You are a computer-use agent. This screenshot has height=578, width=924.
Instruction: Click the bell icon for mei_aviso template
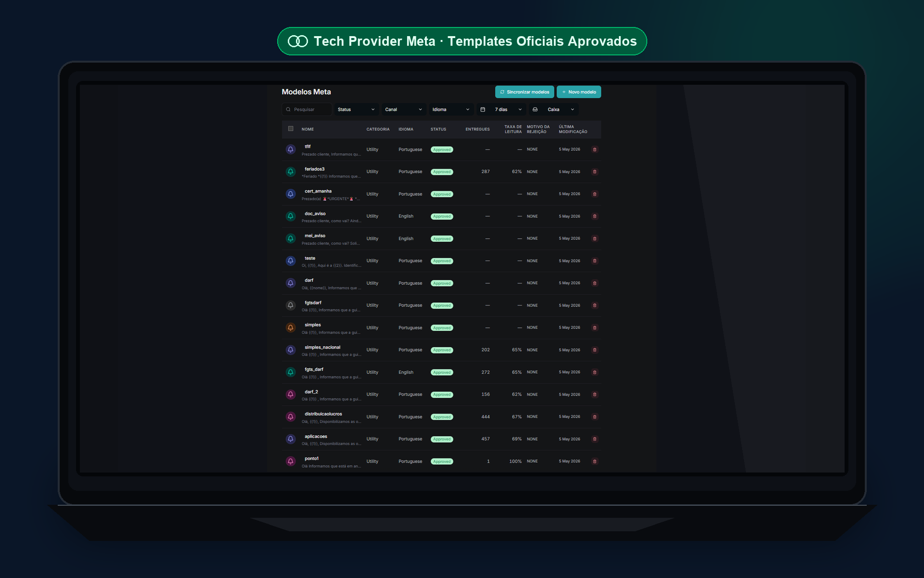coord(291,238)
